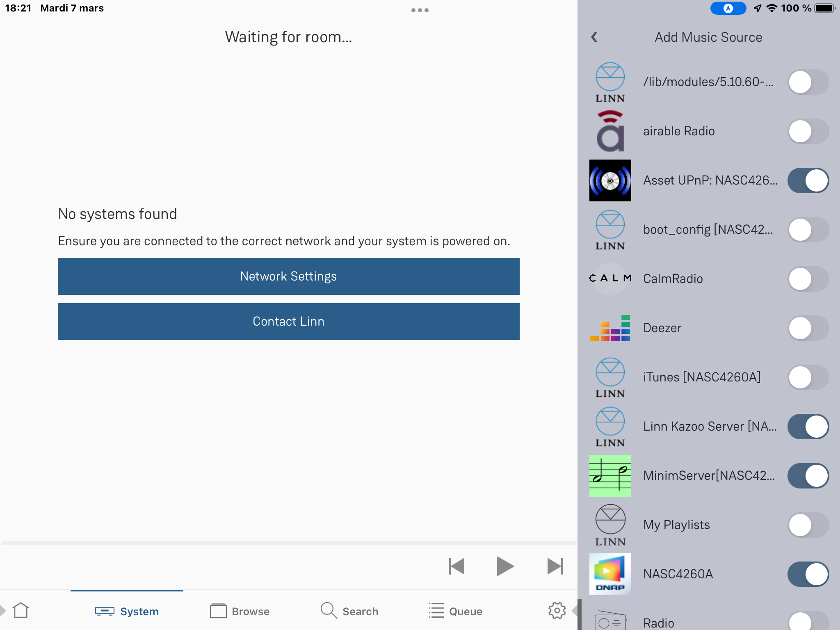This screenshot has height=630, width=840.
Task: Open the Queue tab
Action: click(x=455, y=611)
